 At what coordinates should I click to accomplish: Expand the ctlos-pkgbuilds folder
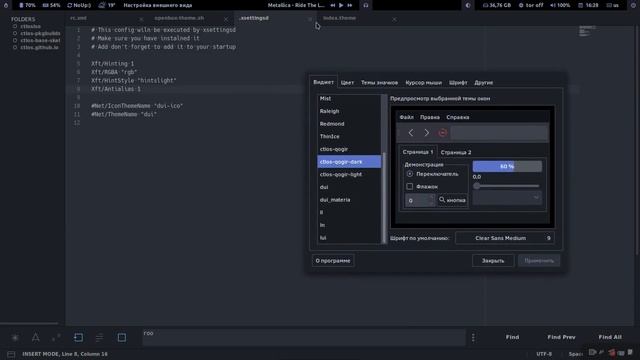point(15,33)
